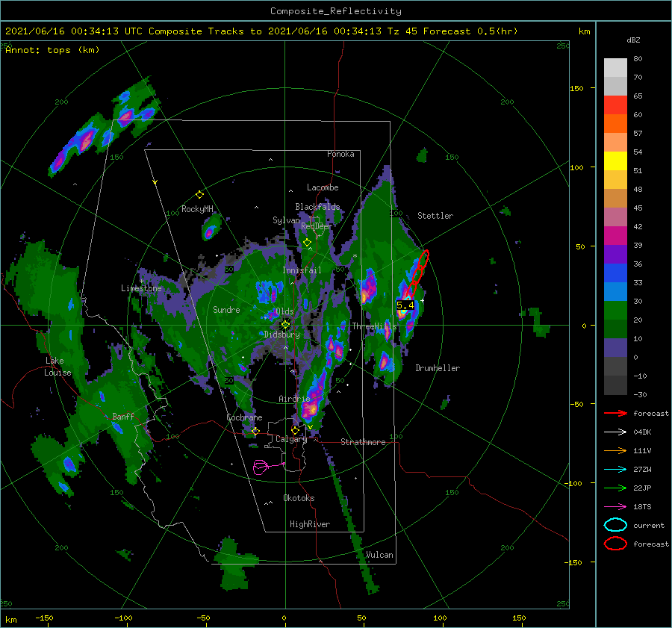Click the Blackfalds town label
This screenshot has height=628, width=672.
tap(317, 207)
